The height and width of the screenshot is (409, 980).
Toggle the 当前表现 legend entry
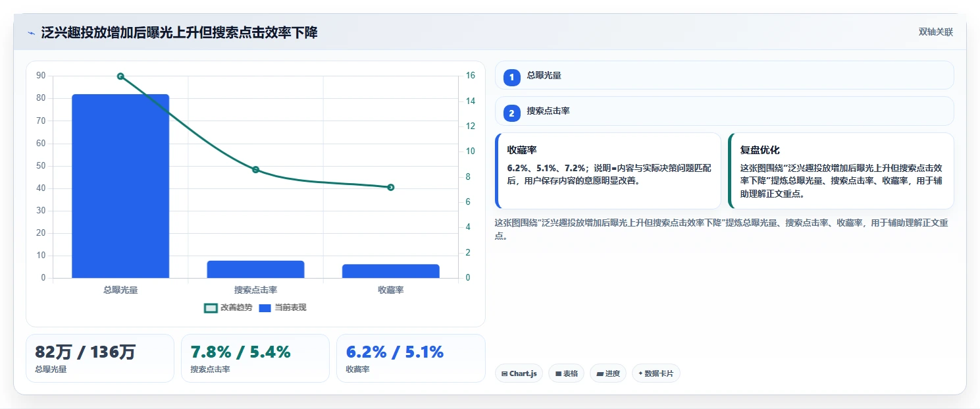pos(282,308)
